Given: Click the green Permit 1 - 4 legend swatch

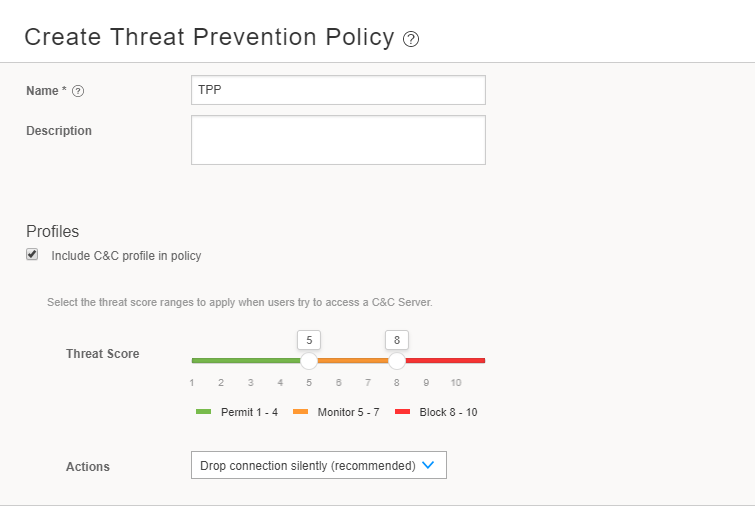Looking at the screenshot, I should coord(203,412).
